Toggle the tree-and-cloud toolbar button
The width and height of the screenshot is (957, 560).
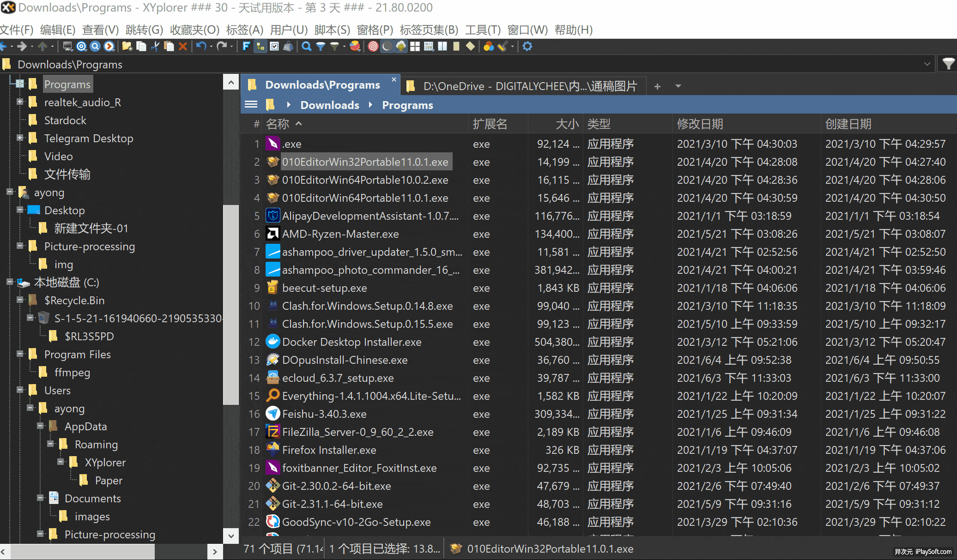[401, 46]
